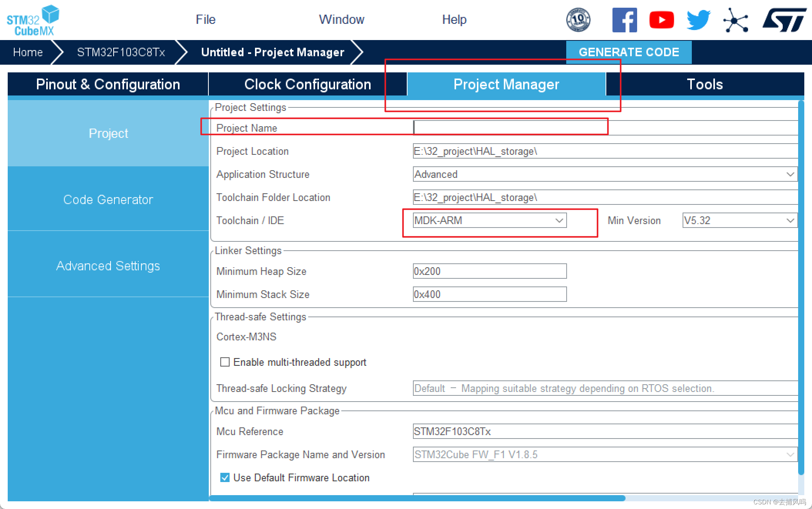Open the Help menu
This screenshot has height=509, width=812.
[x=454, y=20]
